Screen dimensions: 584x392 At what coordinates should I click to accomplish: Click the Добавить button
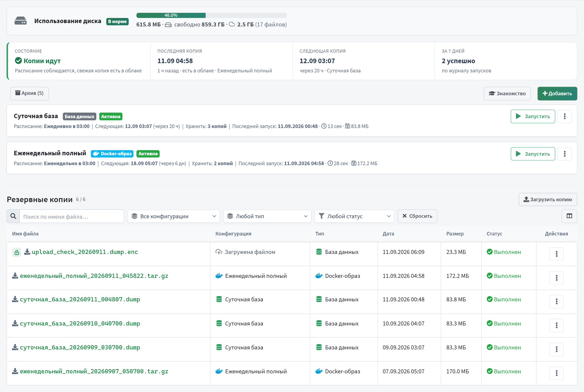pos(557,94)
